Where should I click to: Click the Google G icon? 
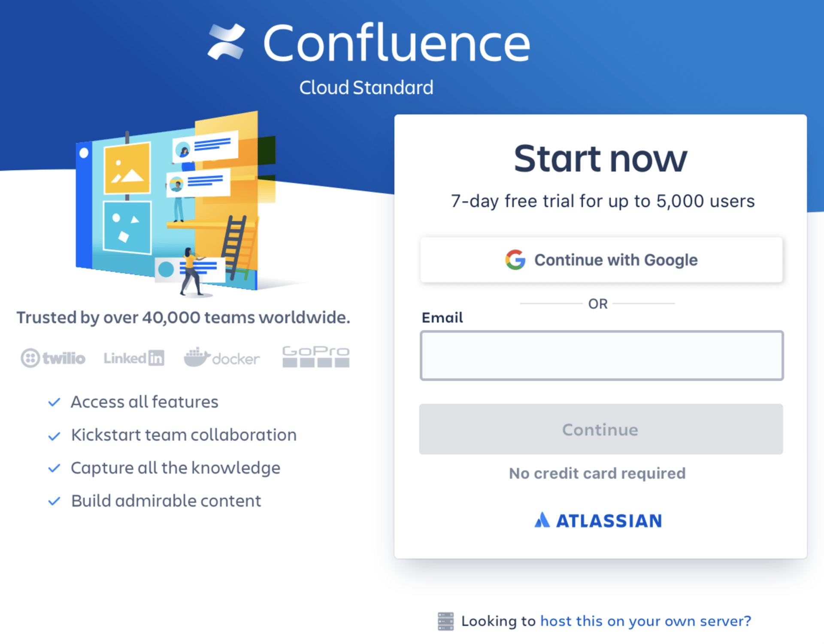point(515,260)
